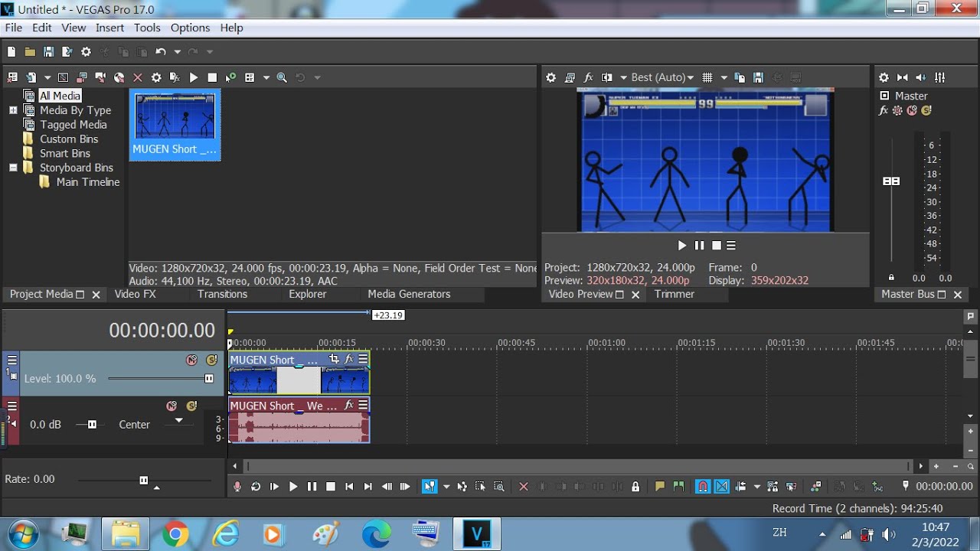
Task: Open Video Preview project settings gear
Action: (550, 77)
